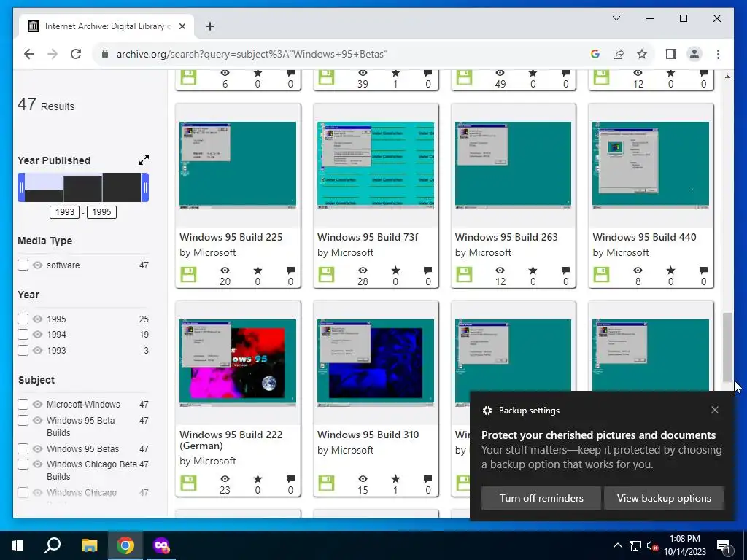
Task: Check Windows Chicago Beta Builds checkbox
Action: pos(23,464)
